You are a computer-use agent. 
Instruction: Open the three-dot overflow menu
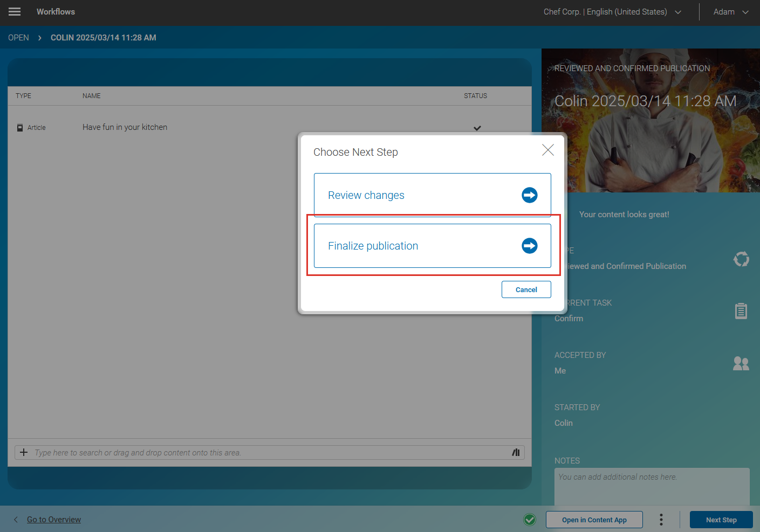tap(661, 519)
